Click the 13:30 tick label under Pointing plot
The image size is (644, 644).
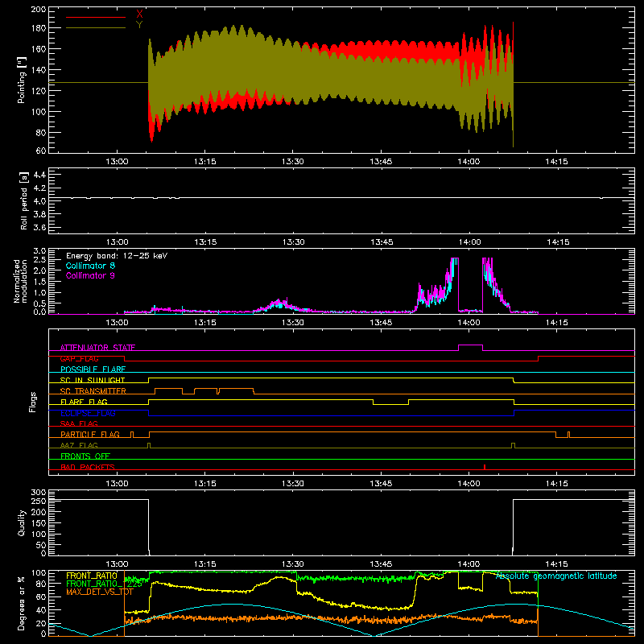pos(293,162)
